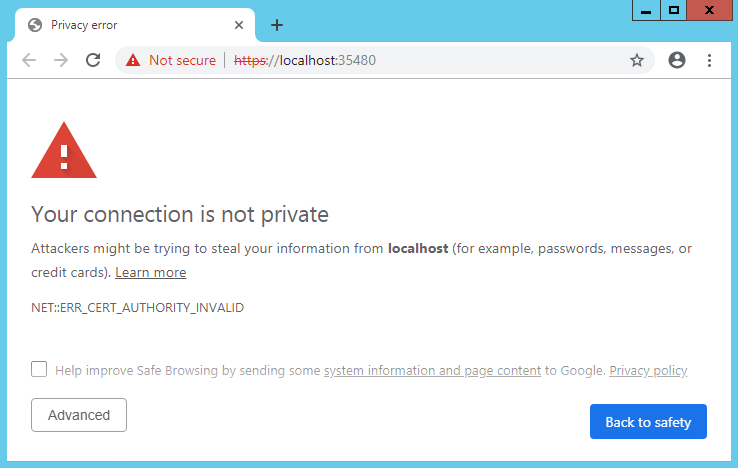Click the browser Forward arrow
Image resolution: width=738 pixels, height=468 pixels.
point(61,60)
